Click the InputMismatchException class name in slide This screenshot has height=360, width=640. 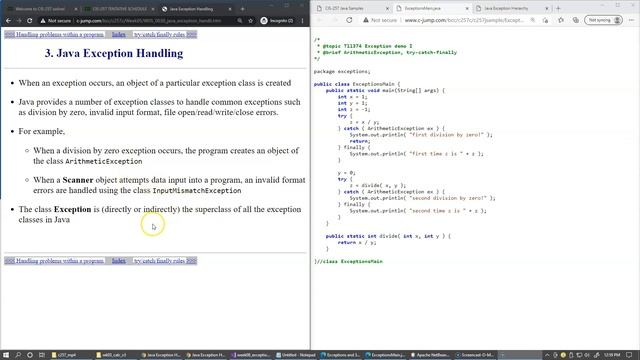coord(197,191)
